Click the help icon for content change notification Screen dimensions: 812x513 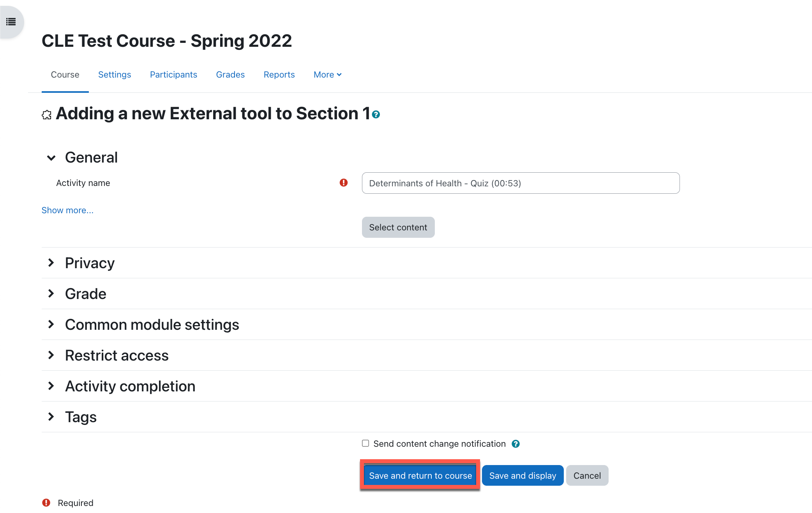tap(515, 444)
